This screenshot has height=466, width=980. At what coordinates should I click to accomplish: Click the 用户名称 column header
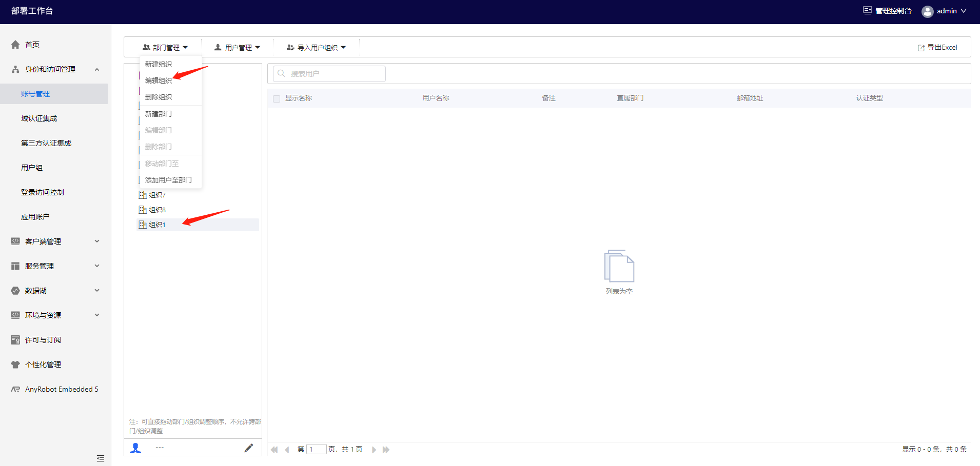click(x=436, y=98)
